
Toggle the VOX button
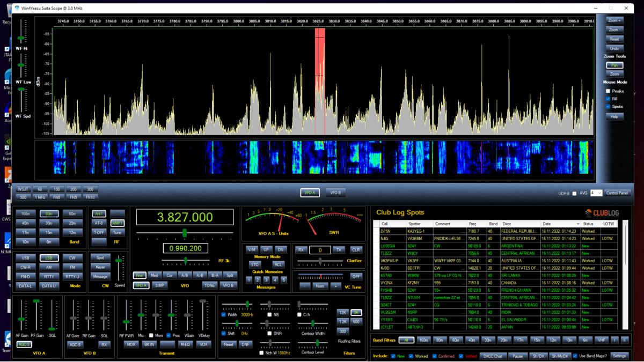[203, 344]
